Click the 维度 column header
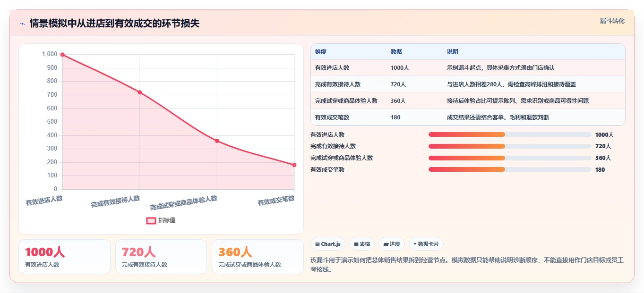This screenshot has width=644, height=293. [321, 52]
